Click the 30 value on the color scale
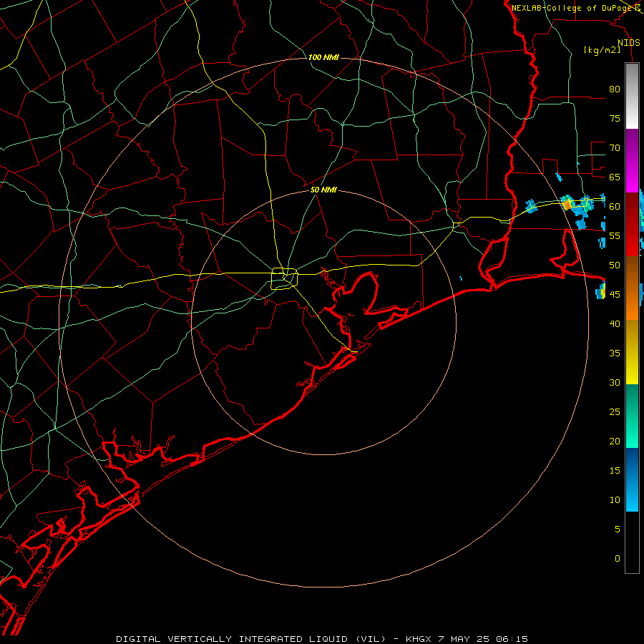The height and width of the screenshot is (644, 644). (615, 382)
